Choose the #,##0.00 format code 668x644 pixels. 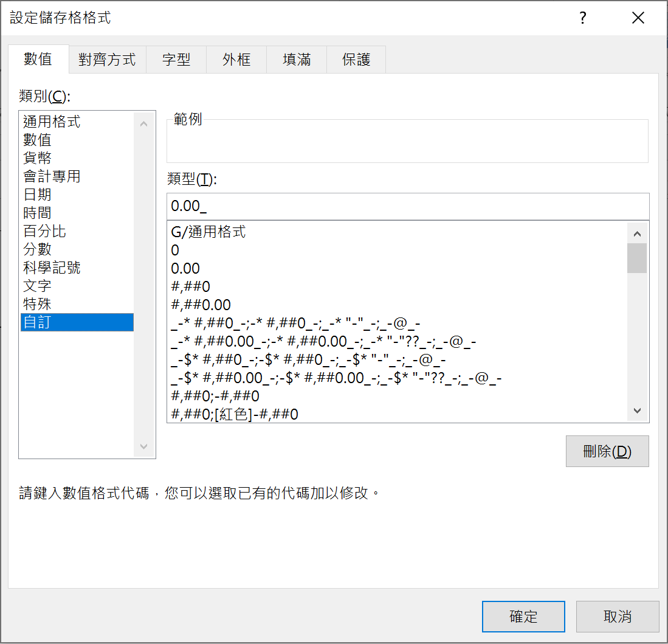(398, 305)
